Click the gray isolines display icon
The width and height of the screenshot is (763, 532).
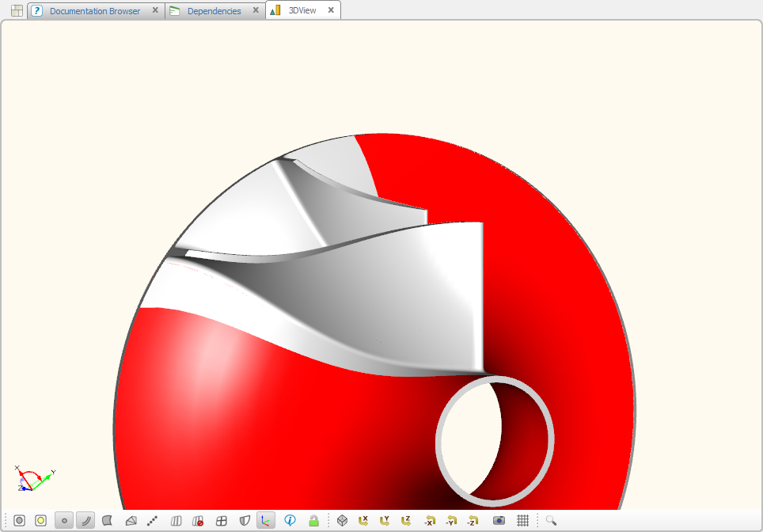pos(177,520)
